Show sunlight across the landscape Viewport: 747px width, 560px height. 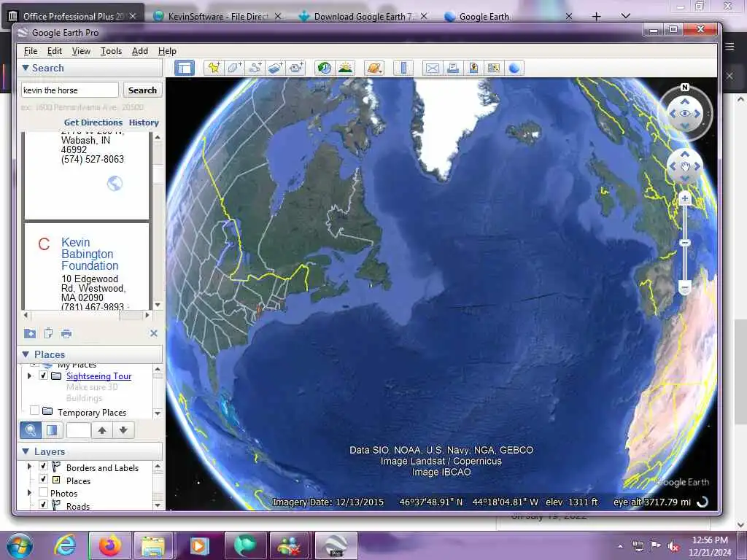pyautogui.click(x=345, y=68)
